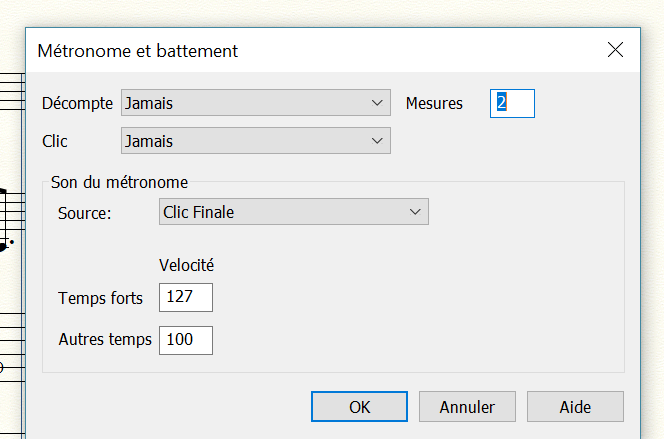Open the Clic dropdown chevron

click(x=377, y=141)
